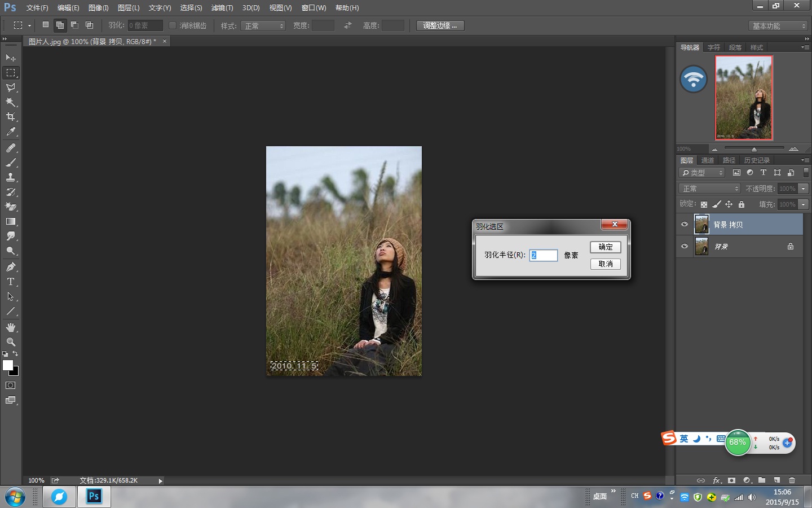Select the Eyedropper tool

11,132
